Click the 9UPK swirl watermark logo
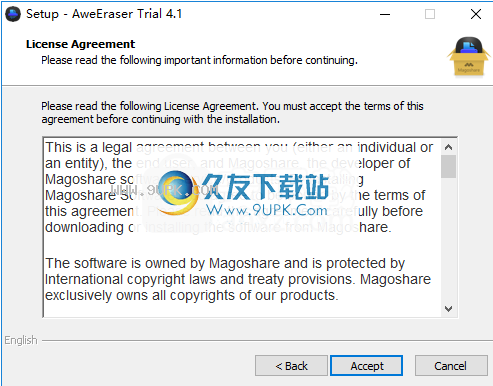 click(x=178, y=192)
